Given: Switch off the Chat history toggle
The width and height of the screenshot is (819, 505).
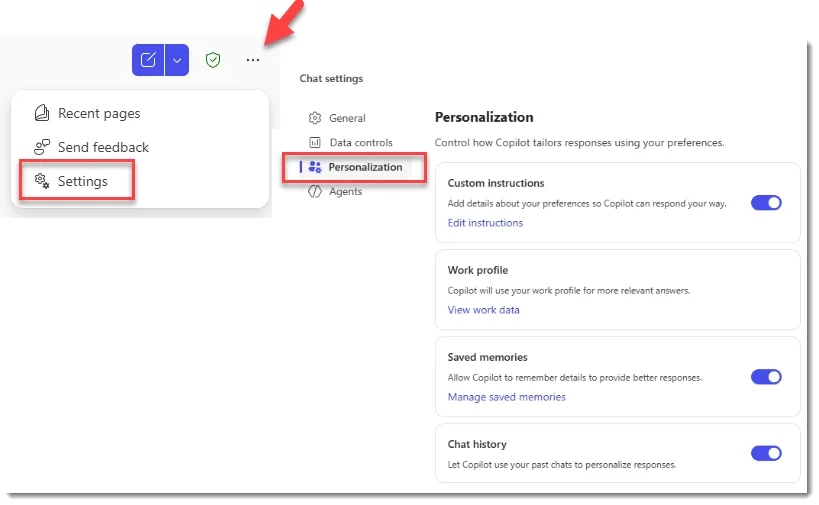Looking at the screenshot, I should tap(766, 453).
